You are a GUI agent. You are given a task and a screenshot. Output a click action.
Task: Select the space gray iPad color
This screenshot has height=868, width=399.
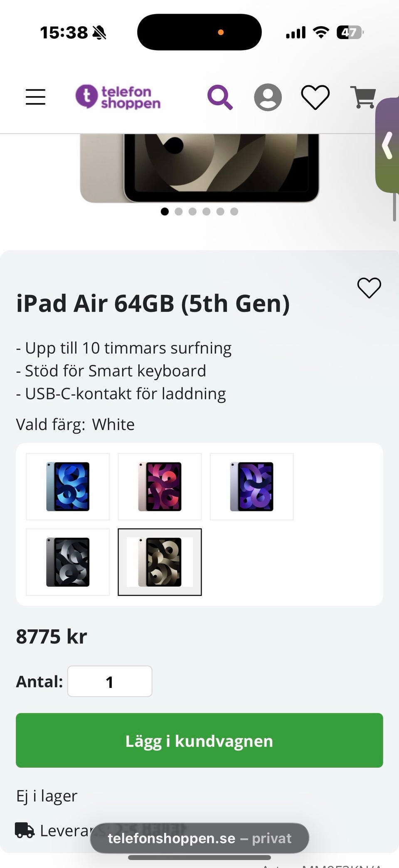pos(68,562)
